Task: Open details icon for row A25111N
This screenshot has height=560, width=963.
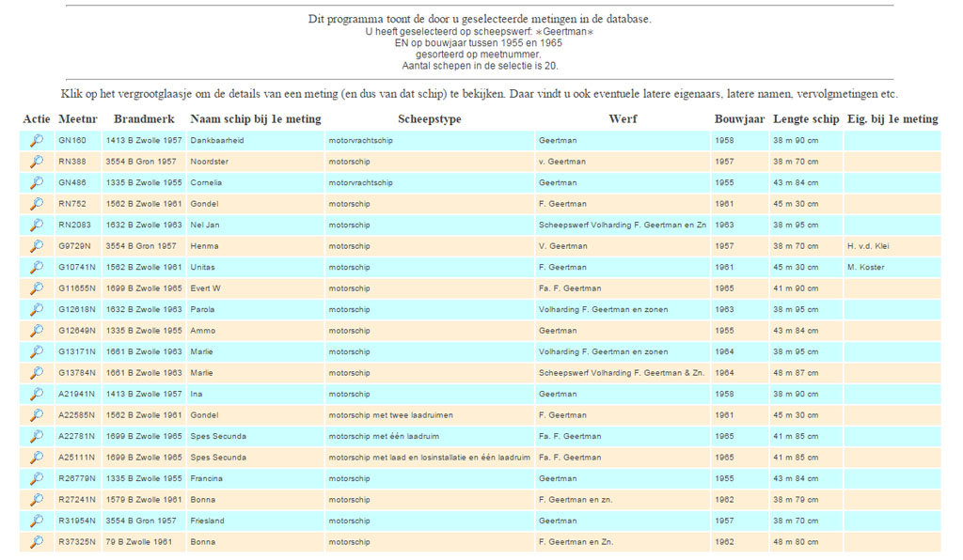Action: [x=36, y=458]
